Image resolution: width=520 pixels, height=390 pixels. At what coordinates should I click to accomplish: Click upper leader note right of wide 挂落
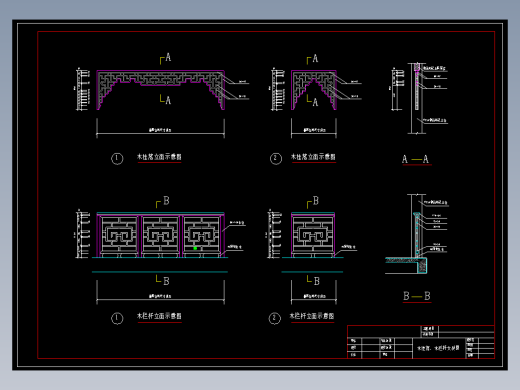[x=243, y=82]
